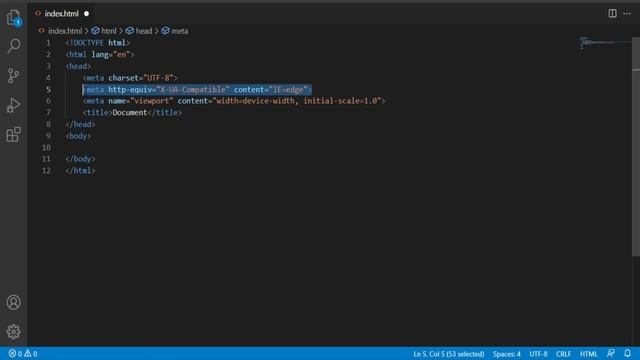This screenshot has width=640, height=360.
Task: Click line number 12 in gutter
Action: tap(47, 171)
